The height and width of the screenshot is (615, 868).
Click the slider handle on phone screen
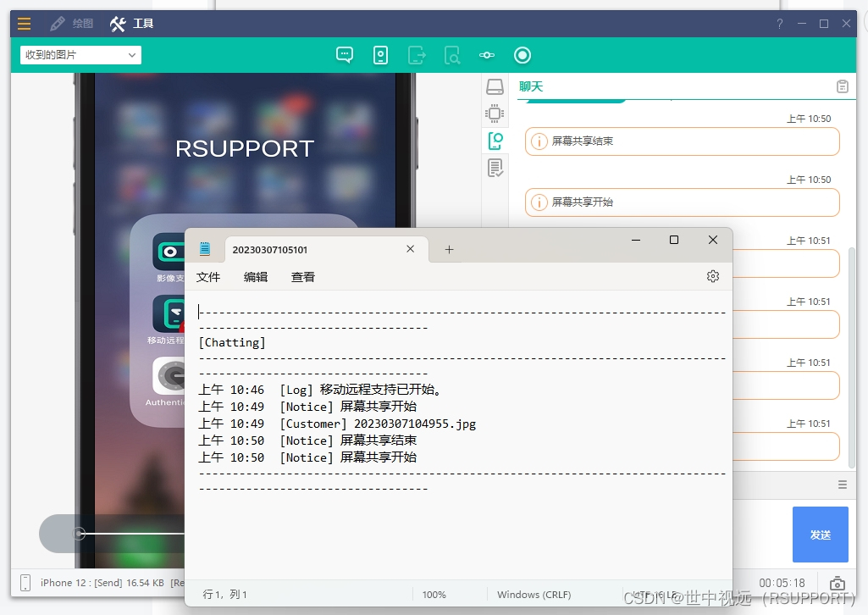tap(79, 534)
